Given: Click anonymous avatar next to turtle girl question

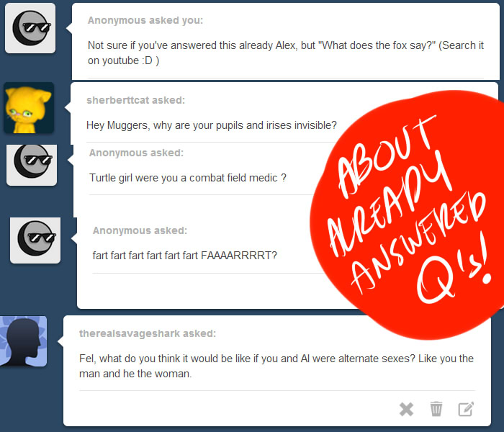Looking at the screenshot, I should (x=32, y=165).
